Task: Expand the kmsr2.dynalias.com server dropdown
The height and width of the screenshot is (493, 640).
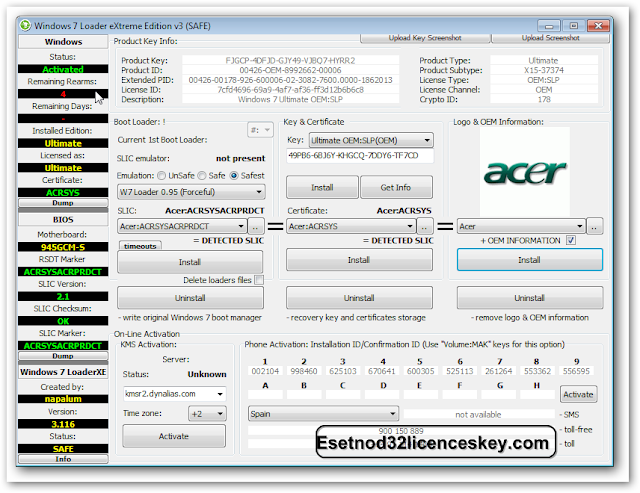Action: (x=175, y=394)
